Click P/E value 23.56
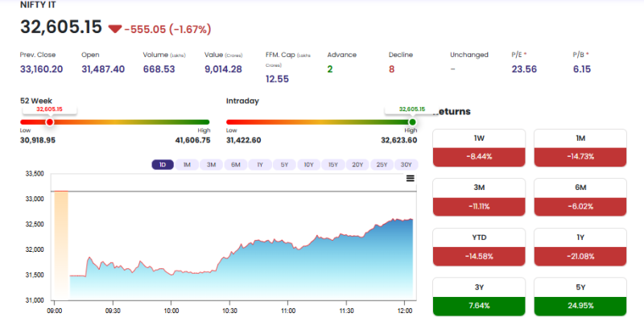Screen dimensions: 644x330 pyautogui.click(x=524, y=69)
